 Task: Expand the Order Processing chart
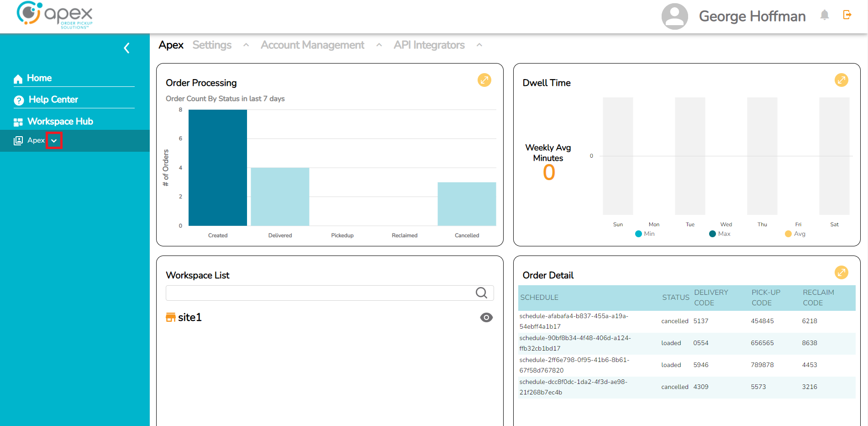tap(484, 80)
